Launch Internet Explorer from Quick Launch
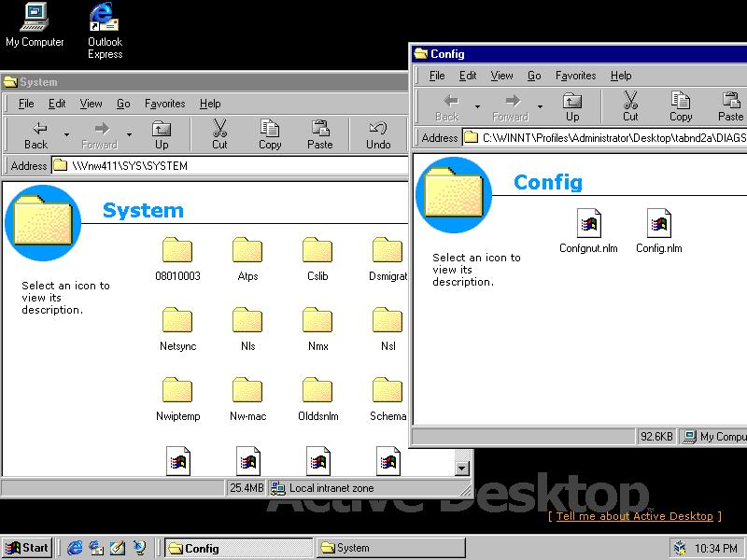747x560 pixels. (x=75, y=548)
